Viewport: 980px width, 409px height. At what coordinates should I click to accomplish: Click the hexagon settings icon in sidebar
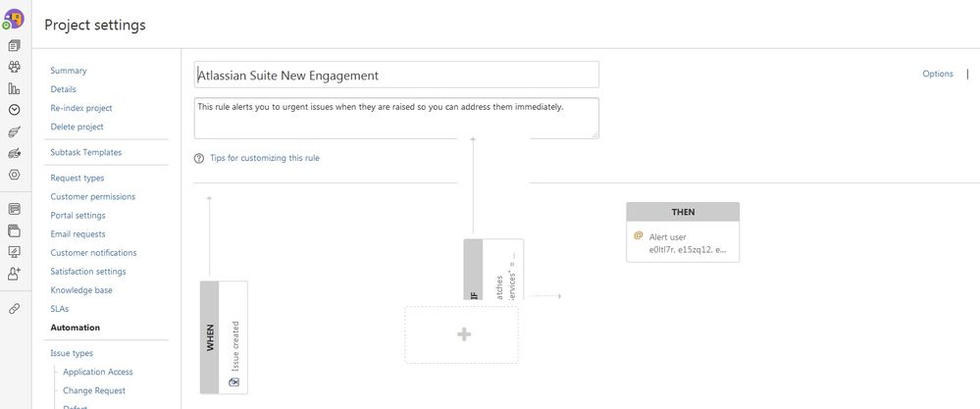pos(15,175)
